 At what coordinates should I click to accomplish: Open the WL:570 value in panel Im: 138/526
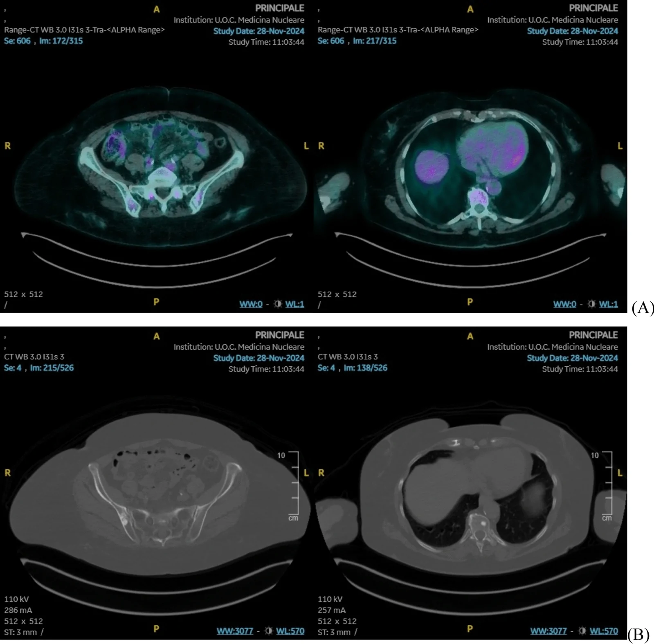click(x=604, y=631)
